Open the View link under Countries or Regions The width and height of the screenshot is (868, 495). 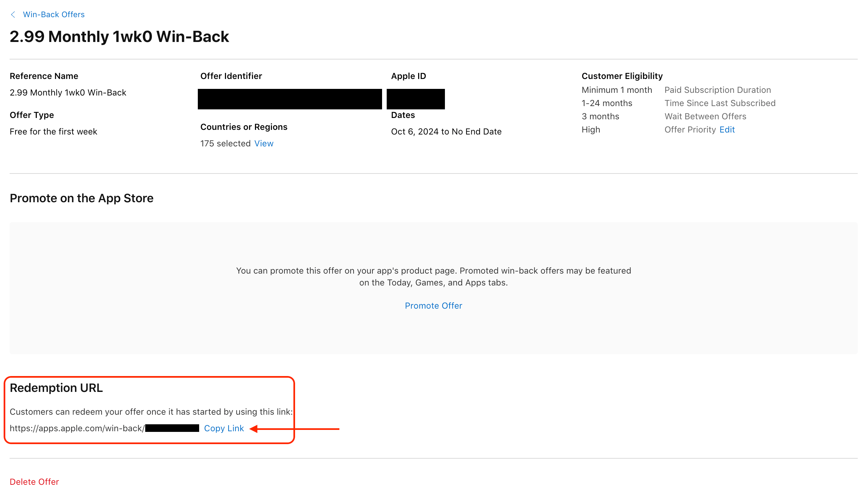click(x=264, y=143)
